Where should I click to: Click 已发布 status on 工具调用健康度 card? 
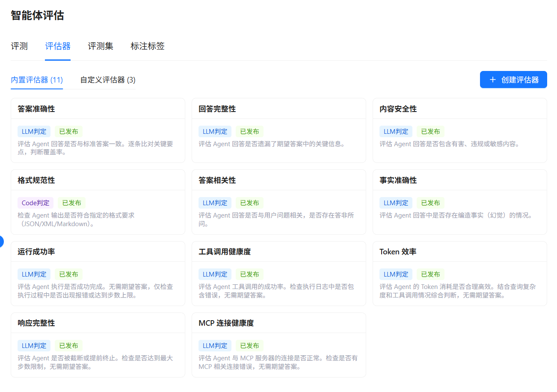249,274
